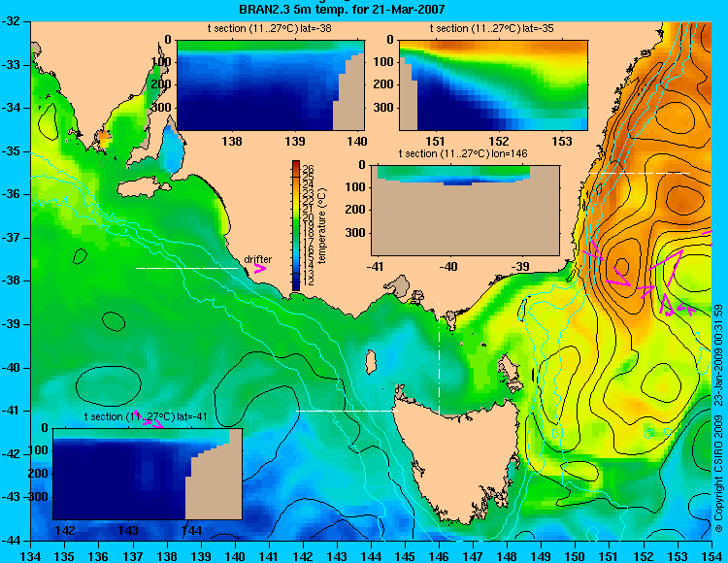Viewport: 728px width, 563px height.
Task: Click the "-44" latitude tick label
Action: pos(12,541)
